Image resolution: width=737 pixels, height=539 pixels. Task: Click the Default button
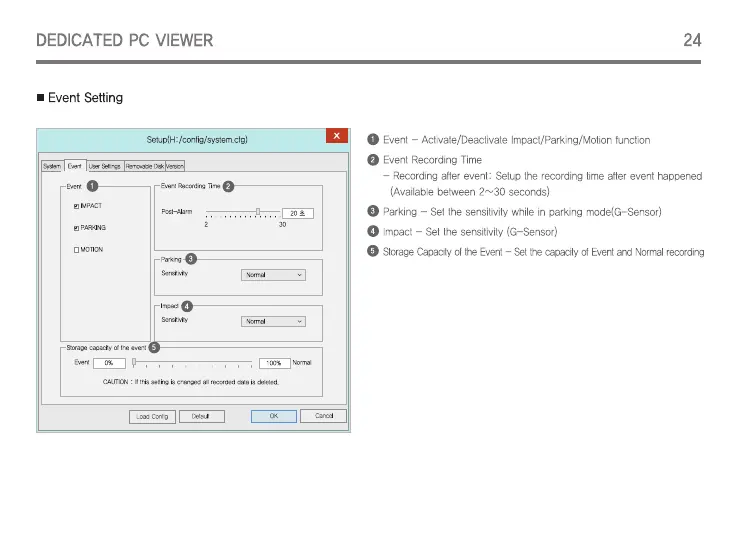[201, 417]
